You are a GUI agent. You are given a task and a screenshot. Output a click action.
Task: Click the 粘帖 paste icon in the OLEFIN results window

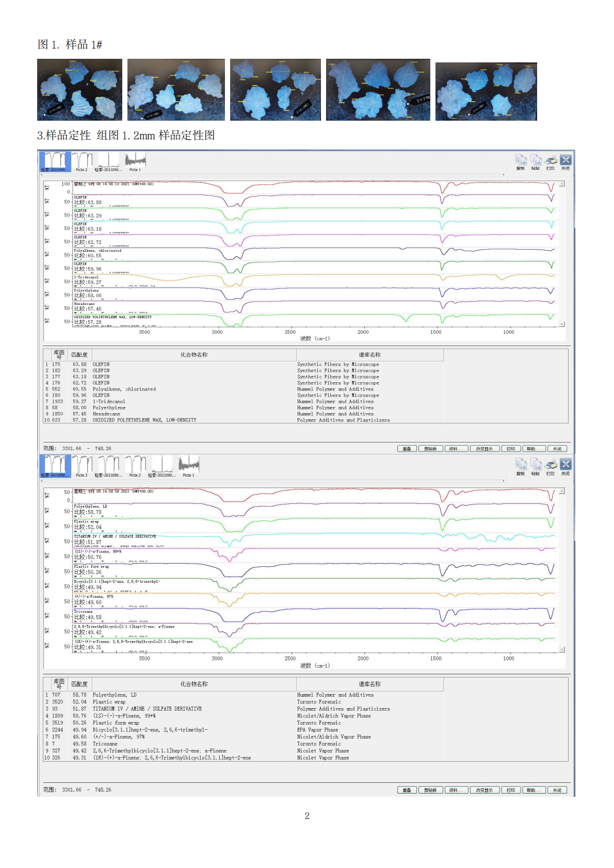tap(536, 160)
